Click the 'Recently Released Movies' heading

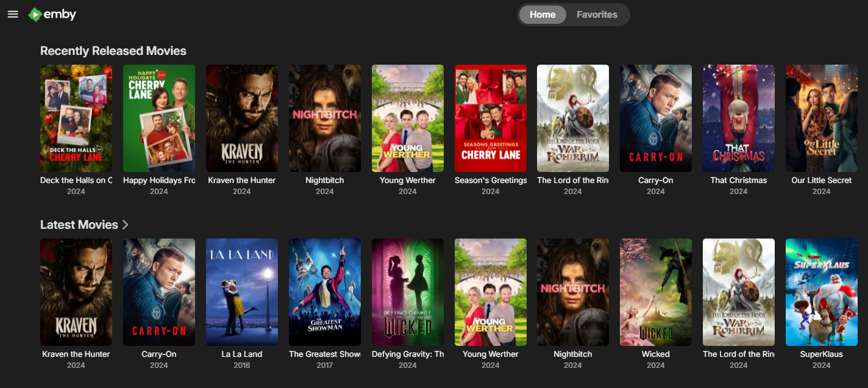pos(113,51)
